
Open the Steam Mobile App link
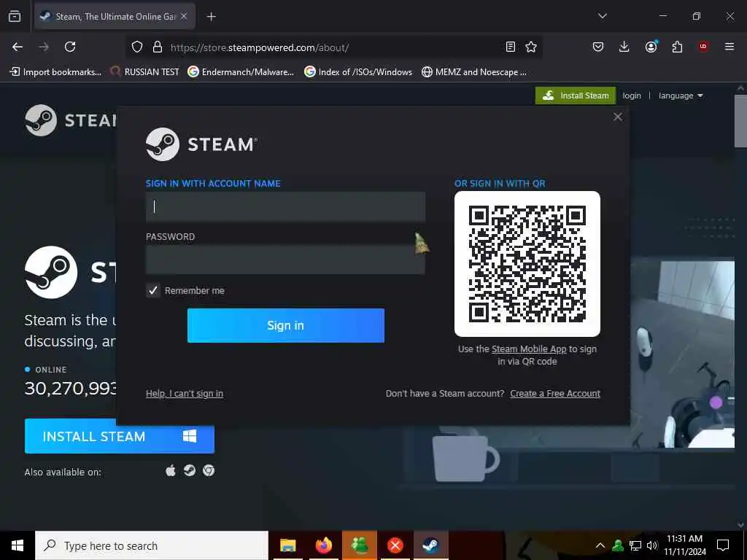coord(529,349)
